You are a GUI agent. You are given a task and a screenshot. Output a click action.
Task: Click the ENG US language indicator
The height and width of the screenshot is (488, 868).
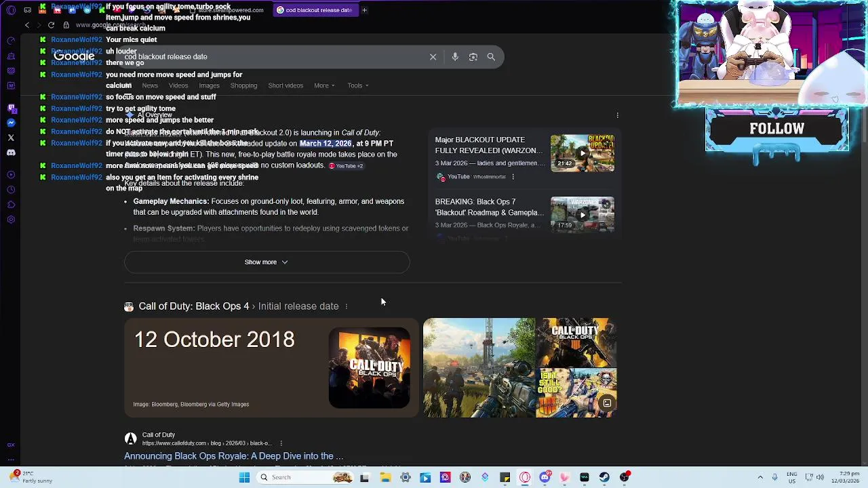[792, 477]
